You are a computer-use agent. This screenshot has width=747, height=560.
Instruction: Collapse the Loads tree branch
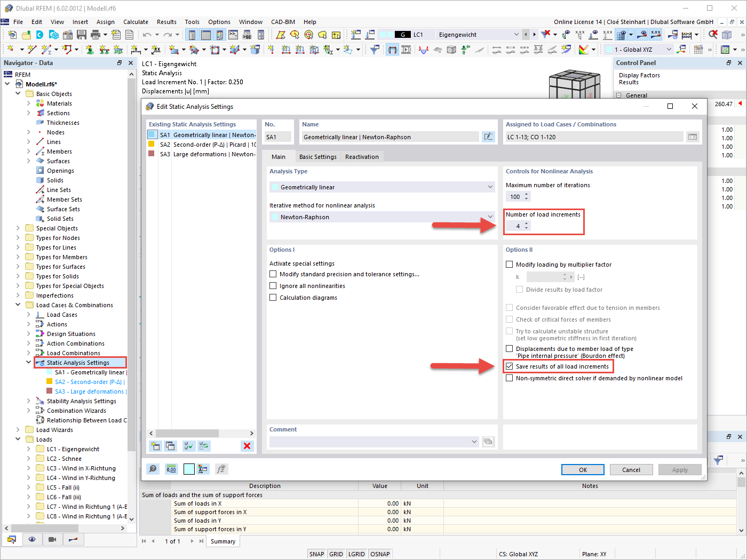click(18, 439)
